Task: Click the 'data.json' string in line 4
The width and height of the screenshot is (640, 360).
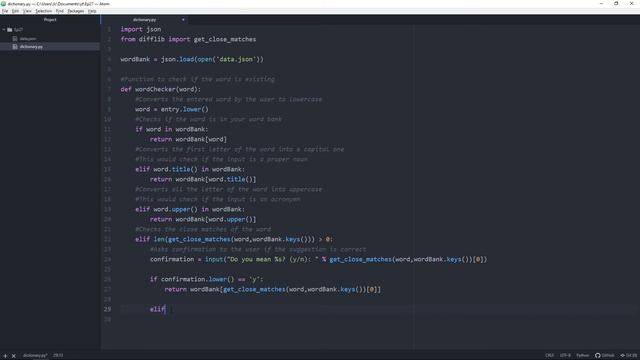Action: click(x=236, y=59)
